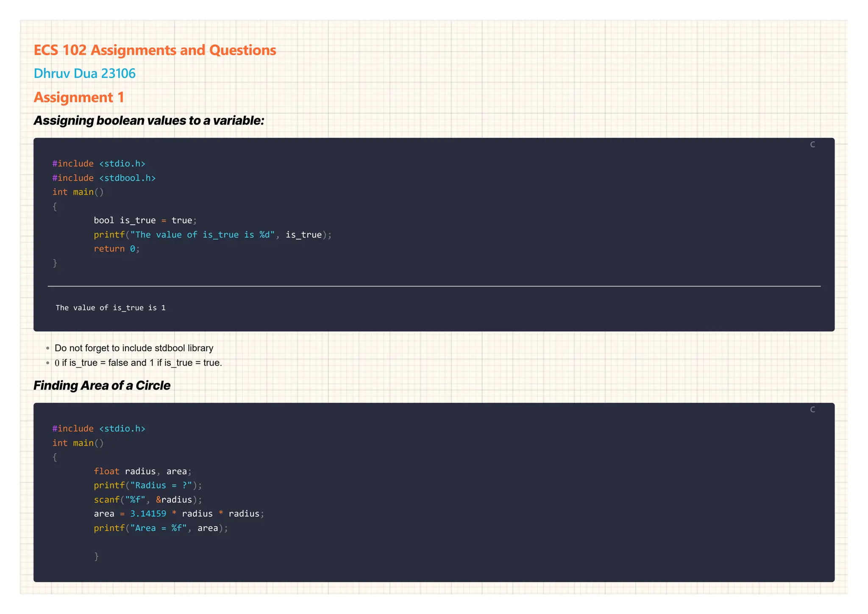Click the 'C' language label of second code block

point(812,410)
